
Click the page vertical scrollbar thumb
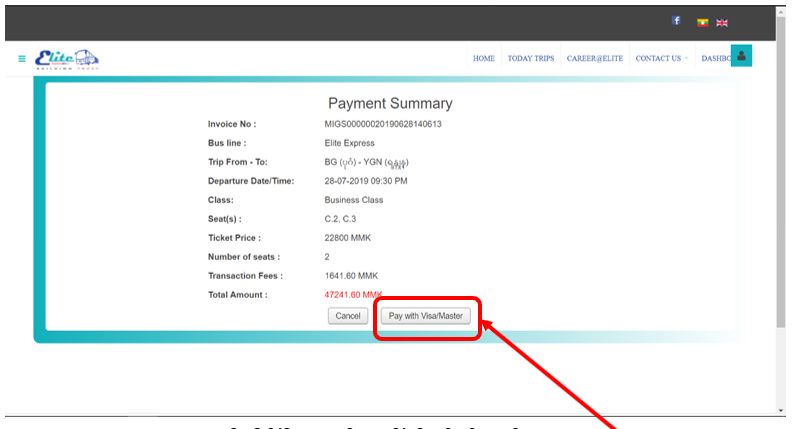(781, 170)
